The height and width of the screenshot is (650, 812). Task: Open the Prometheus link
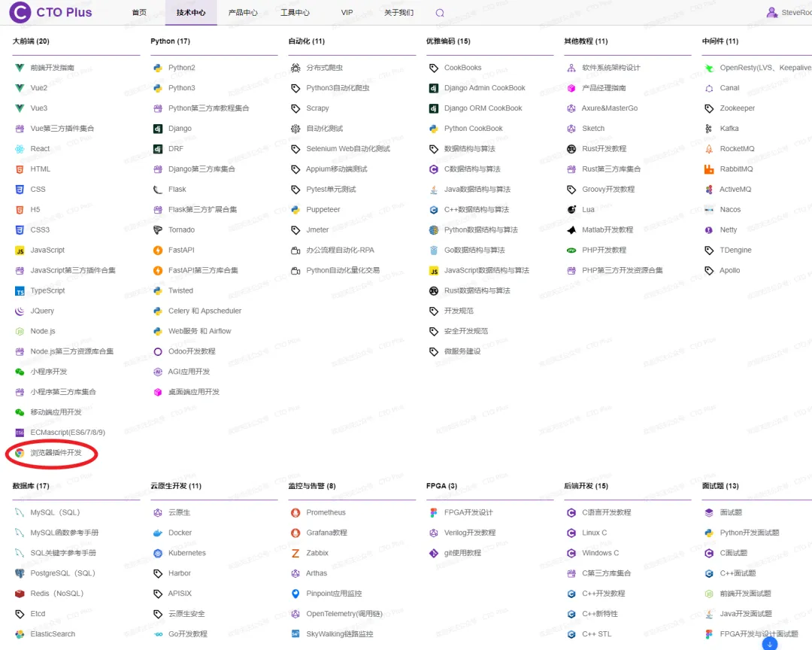click(x=326, y=512)
